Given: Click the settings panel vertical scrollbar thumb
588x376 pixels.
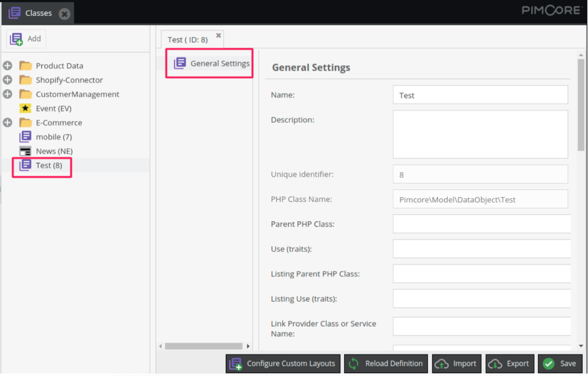Looking at the screenshot, I should pyautogui.click(x=581, y=105).
